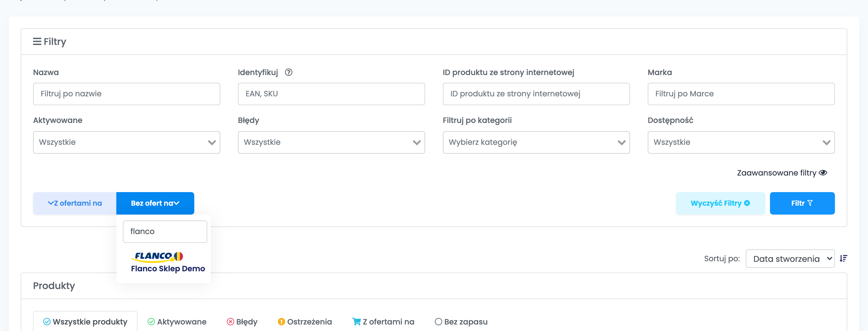Click the EAN, SKU input field
Screen dimensions: 868x331
pyautogui.click(x=331, y=94)
